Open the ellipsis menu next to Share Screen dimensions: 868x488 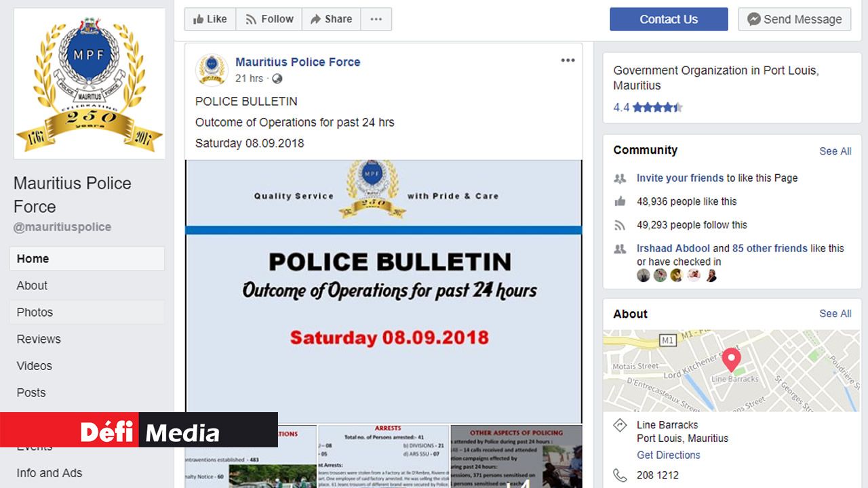pos(376,19)
